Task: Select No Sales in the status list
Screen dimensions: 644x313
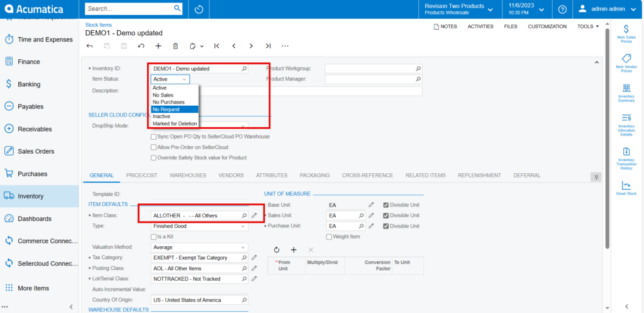Action: pyautogui.click(x=175, y=95)
